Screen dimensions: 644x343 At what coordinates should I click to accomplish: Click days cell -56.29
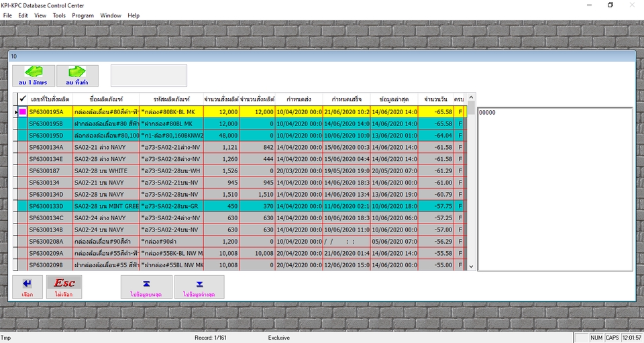pos(436,241)
